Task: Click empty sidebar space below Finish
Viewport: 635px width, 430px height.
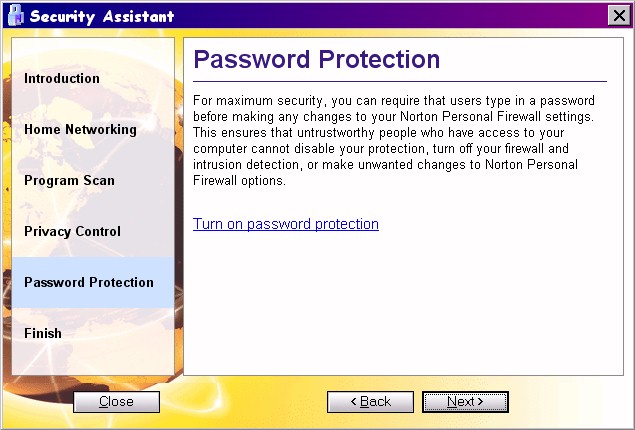Action: 93,358
